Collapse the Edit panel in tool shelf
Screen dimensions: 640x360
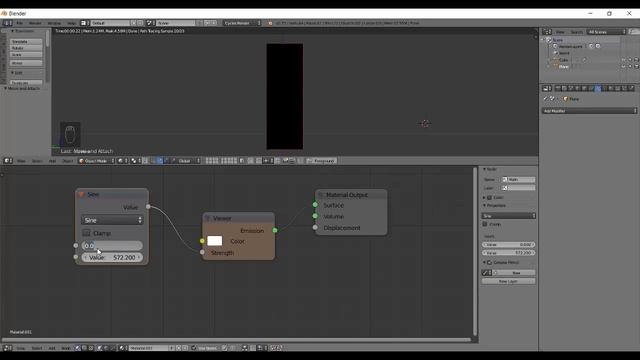click(13, 73)
